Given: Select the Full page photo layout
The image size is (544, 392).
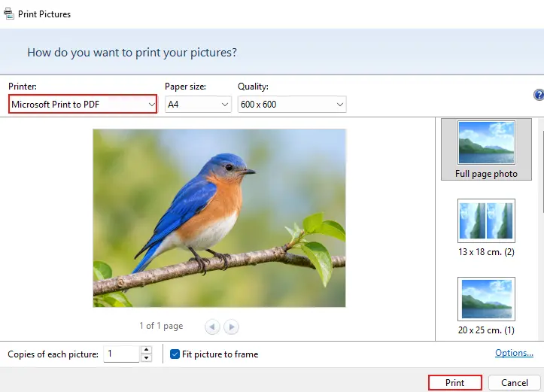Looking at the screenshot, I should tap(486, 149).
